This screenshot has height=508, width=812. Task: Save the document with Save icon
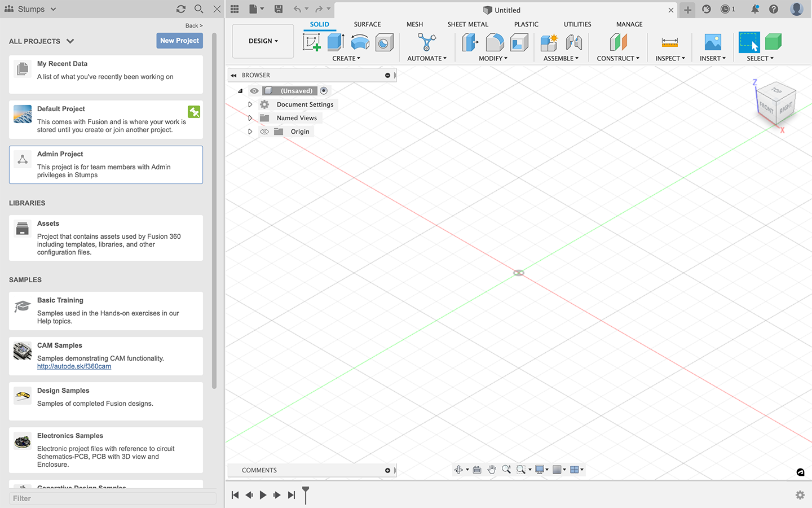point(279,9)
